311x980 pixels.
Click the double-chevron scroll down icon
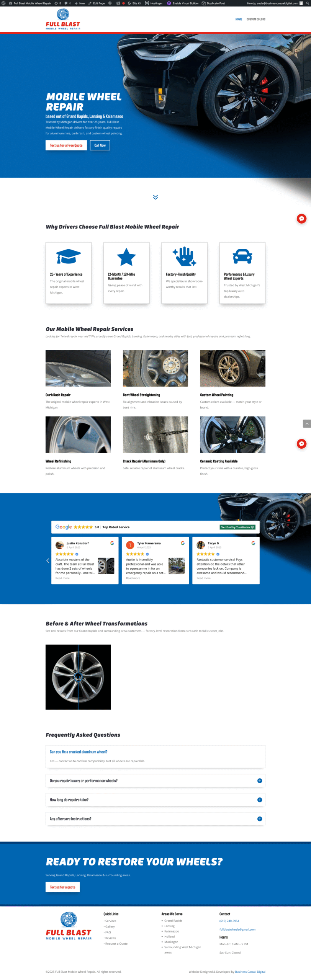coord(155,197)
